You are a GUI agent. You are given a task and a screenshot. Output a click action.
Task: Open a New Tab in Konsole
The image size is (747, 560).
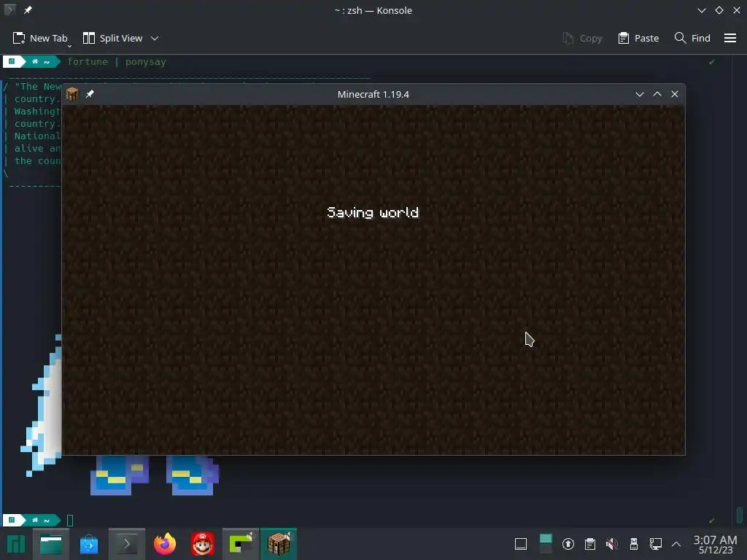click(x=39, y=38)
